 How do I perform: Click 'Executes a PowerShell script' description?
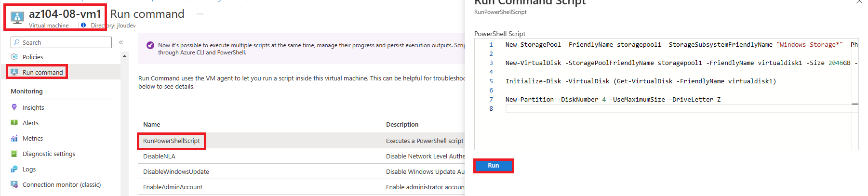point(425,141)
